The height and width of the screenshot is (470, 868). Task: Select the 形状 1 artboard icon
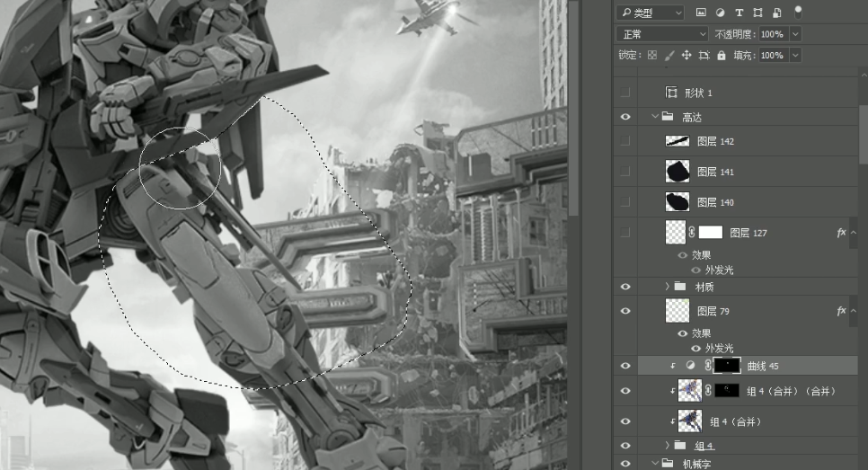pos(671,93)
